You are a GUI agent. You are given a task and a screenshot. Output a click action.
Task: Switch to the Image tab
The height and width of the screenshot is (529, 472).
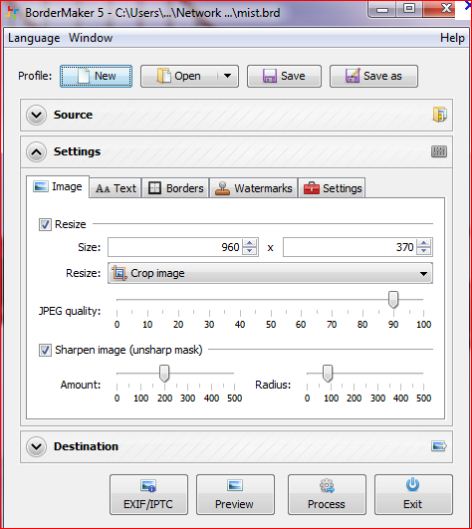[x=58, y=187]
